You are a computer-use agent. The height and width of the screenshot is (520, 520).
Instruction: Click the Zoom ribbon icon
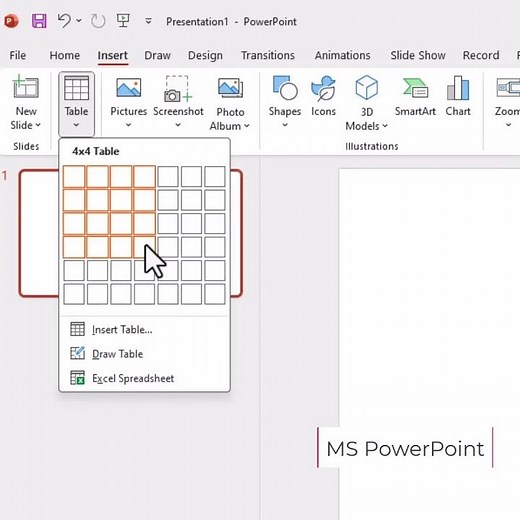508,88
